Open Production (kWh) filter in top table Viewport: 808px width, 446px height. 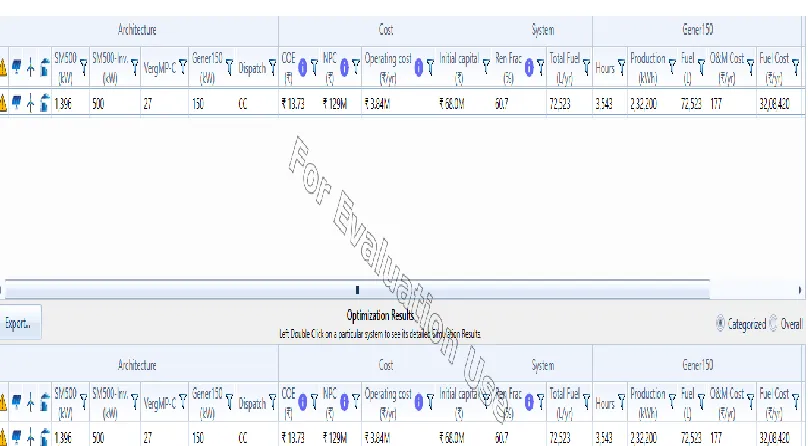tap(672, 67)
